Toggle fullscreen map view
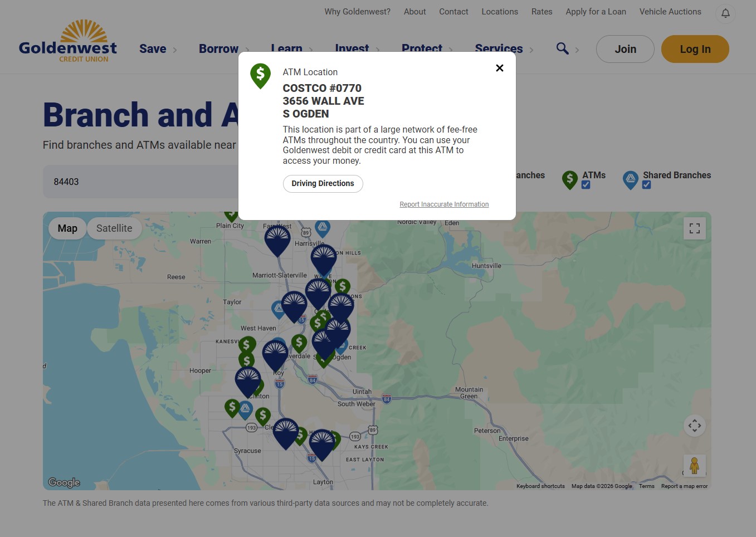 pyautogui.click(x=694, y=228)
